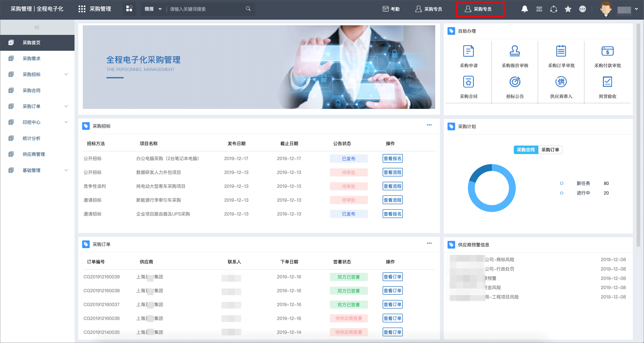Click 查看报名 for 办公电脑采购 project
This screenshot has width=644, height=343.
[x=392, y=159]
